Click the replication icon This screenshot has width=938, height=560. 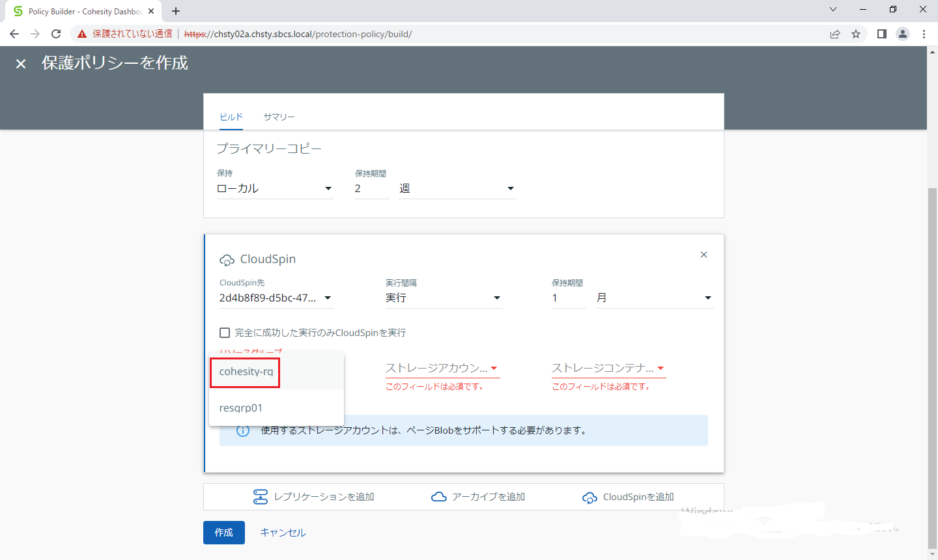pyautogui.click(x=260, y=497)
